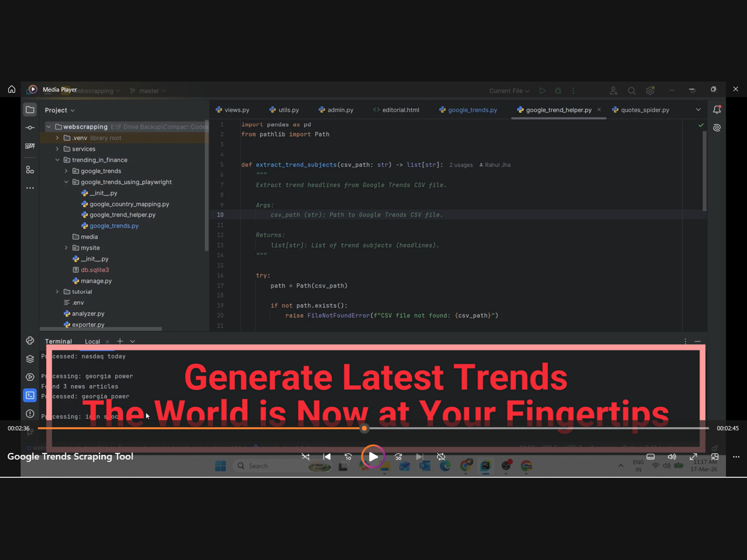Go to Media Player home
Image resolution: width=747 pixels, height=560 pixels.
[12, 90]
